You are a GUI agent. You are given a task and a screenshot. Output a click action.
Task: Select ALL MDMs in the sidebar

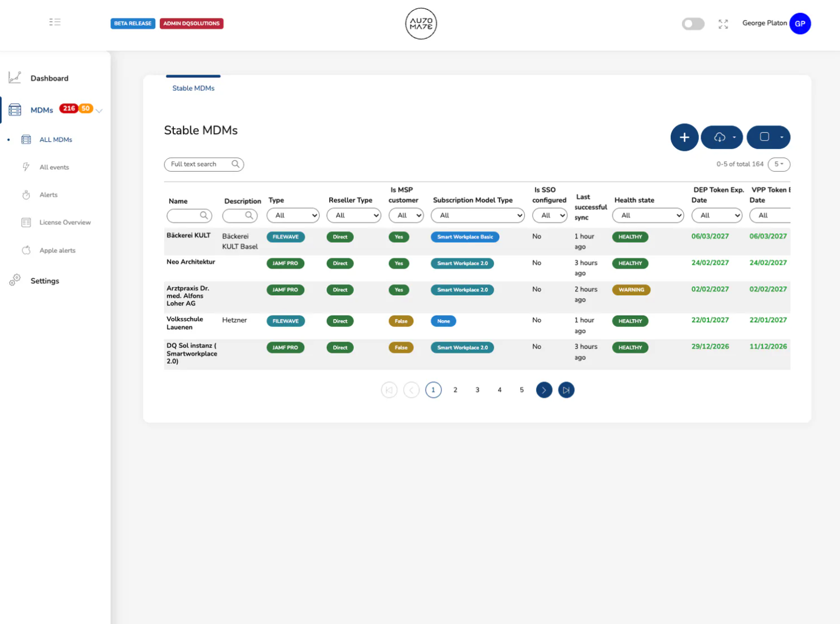[x=56, y=139]
